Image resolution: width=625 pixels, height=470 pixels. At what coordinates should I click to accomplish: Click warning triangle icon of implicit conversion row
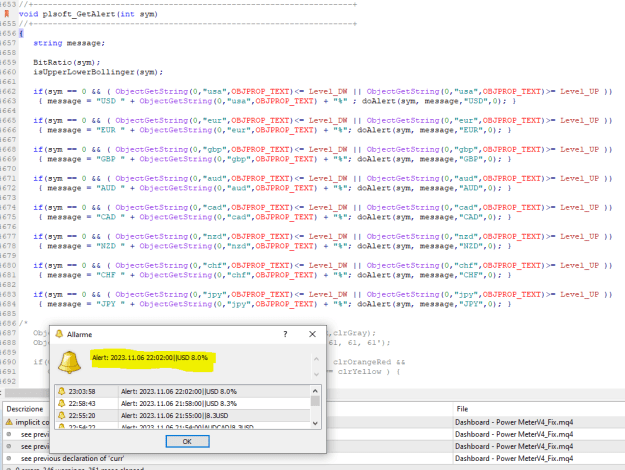pyautogui.click(x=9, y=422)
